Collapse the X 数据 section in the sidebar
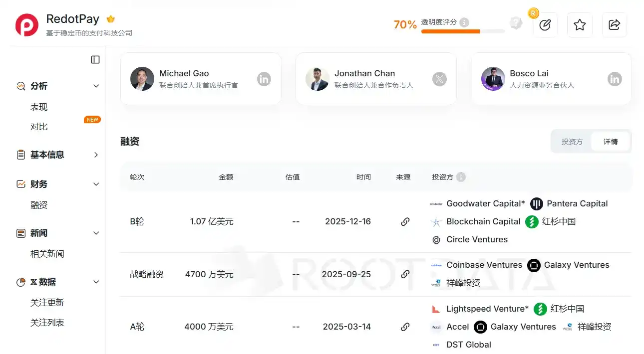This screenshot has height=354, width=644. click(95, 282)
